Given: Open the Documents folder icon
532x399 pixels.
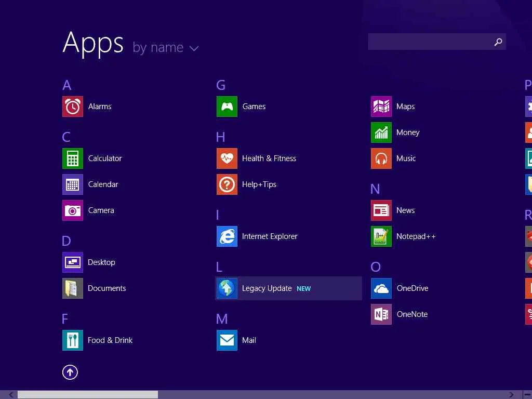Looking at the screenshot, I should [x=73, y=288].
